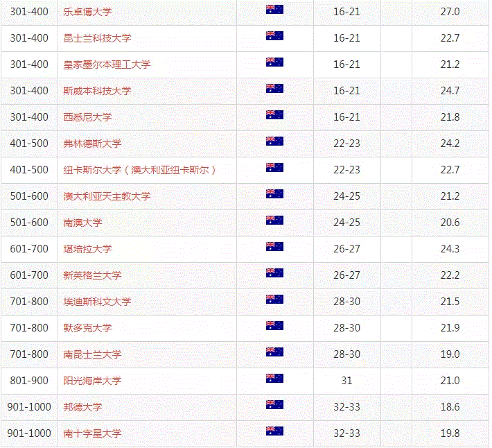Open the 斯威本科技大学 link

coord(97,91)
